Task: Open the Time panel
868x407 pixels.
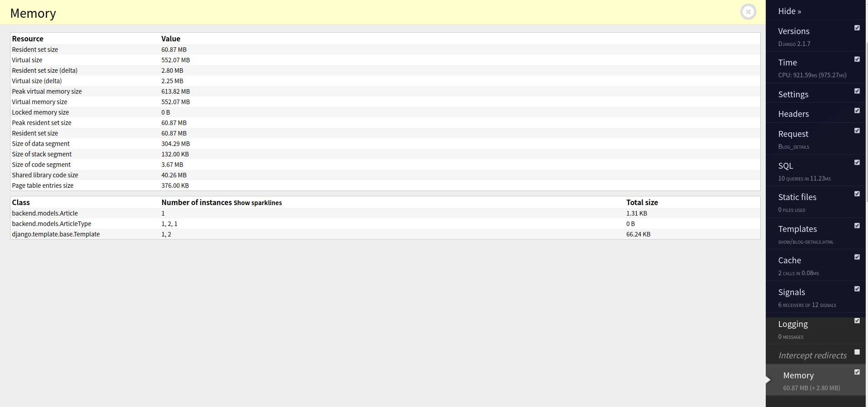Action: pyautogui.click(x=787, y=62)
